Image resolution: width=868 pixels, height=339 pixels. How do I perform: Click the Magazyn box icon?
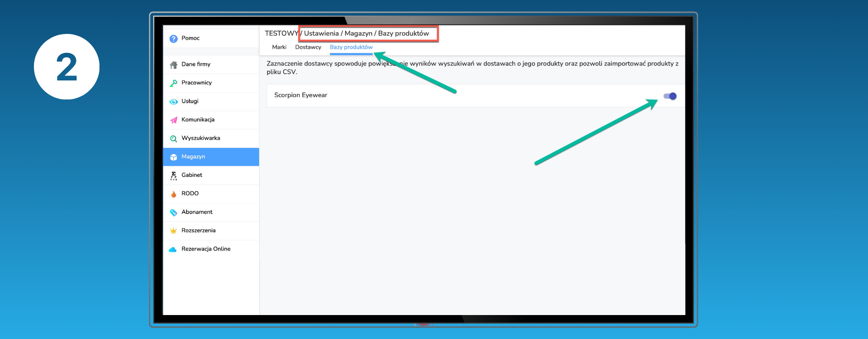(173, 157)
